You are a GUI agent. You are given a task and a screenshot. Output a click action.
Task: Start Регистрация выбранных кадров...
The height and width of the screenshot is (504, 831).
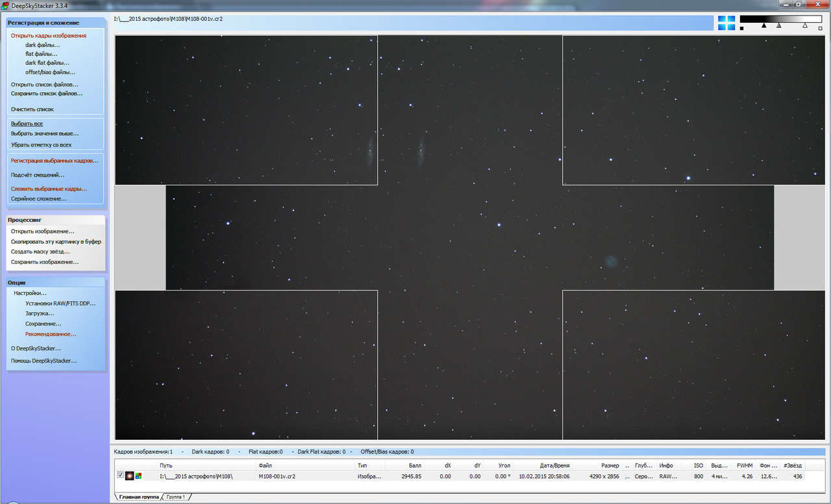click(x=55, y=160)
